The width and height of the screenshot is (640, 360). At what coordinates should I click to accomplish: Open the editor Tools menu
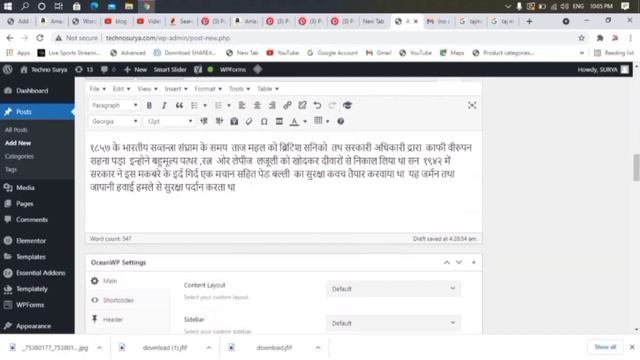[239, 89]
